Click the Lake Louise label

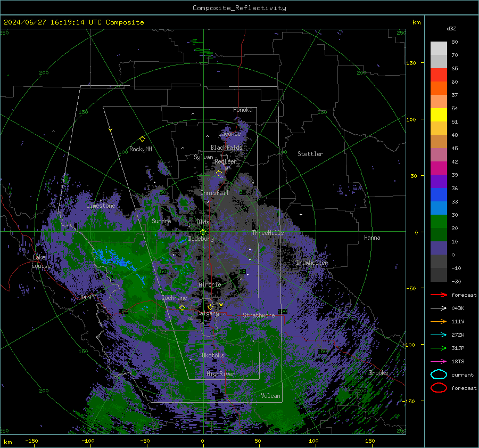41,262
